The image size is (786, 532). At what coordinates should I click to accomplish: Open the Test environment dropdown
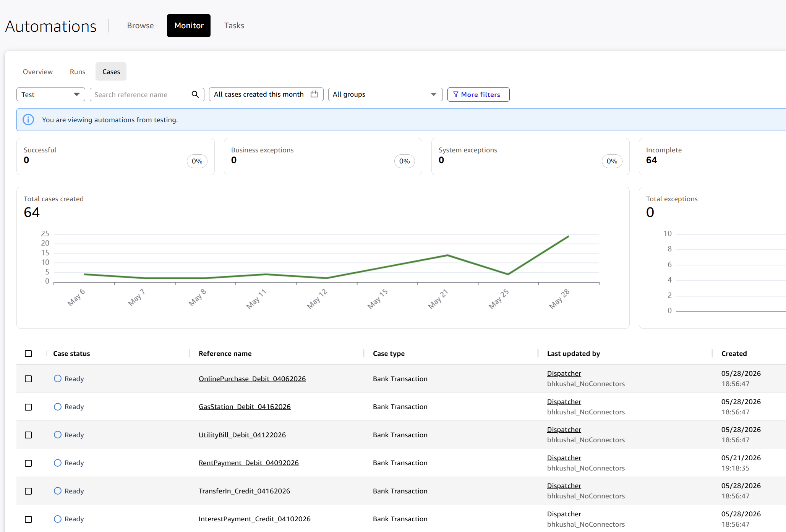click(x=50, y=94)
